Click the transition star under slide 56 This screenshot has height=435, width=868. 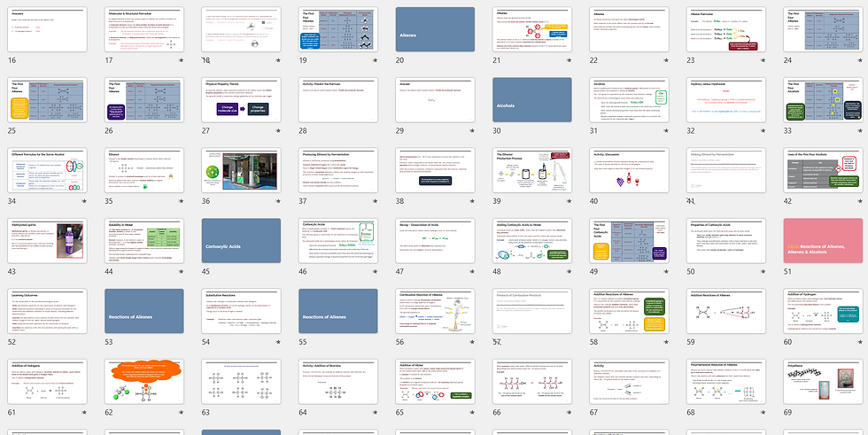tap(471, 342)
